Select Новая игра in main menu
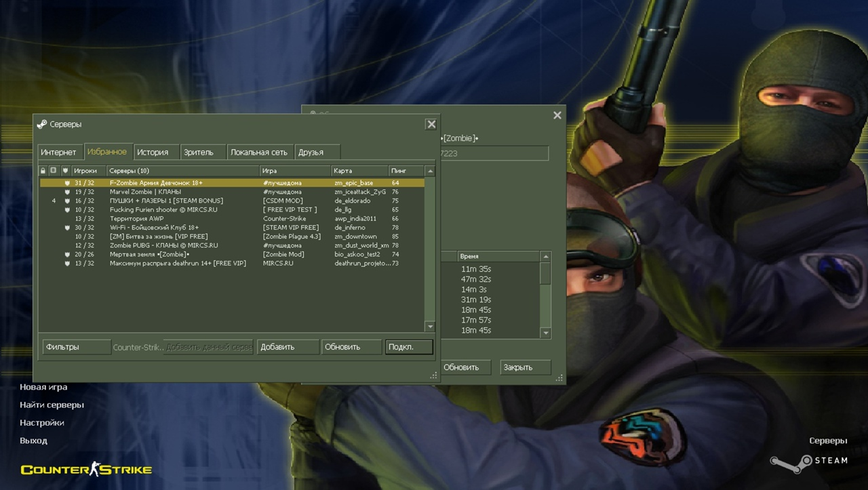The image size is (868, 490). 43,387
